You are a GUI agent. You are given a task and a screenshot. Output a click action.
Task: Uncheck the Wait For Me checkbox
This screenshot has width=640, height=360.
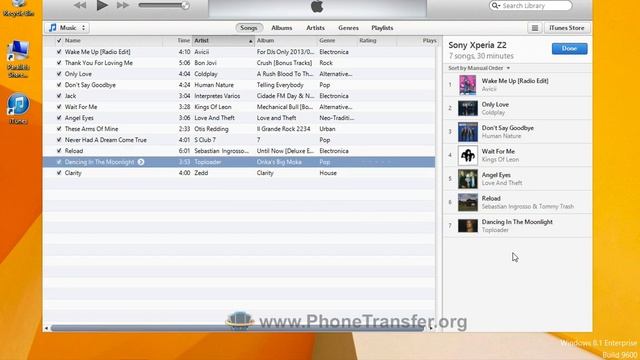[x=59, y=107]
